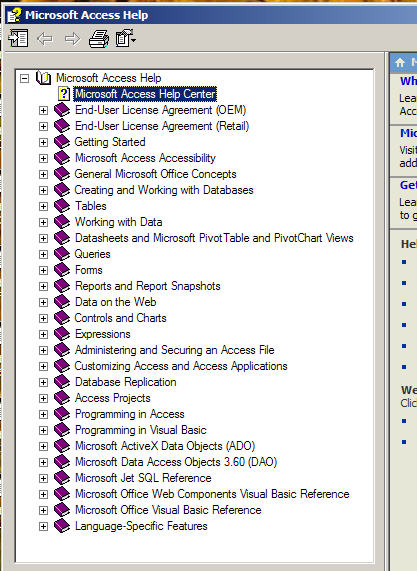Expand Microsoft Jet SQL Reference book

(43, 479)
